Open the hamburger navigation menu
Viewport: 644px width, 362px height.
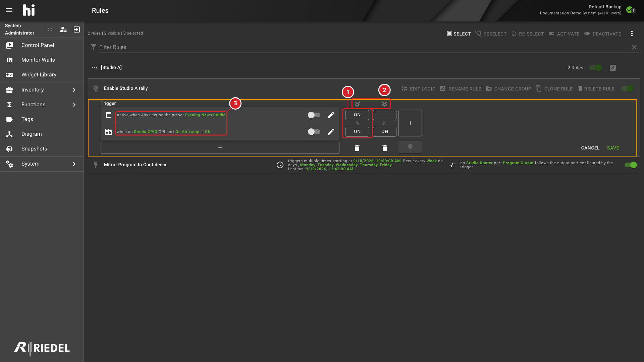[x=9, y=10]
